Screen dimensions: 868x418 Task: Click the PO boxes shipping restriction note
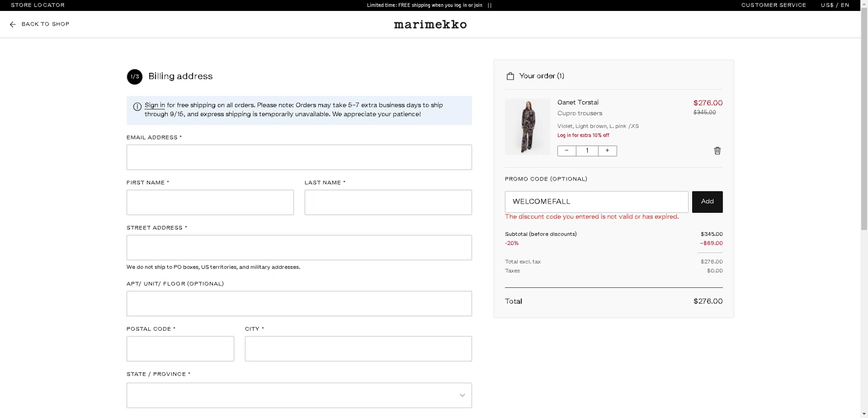(214, 267)
